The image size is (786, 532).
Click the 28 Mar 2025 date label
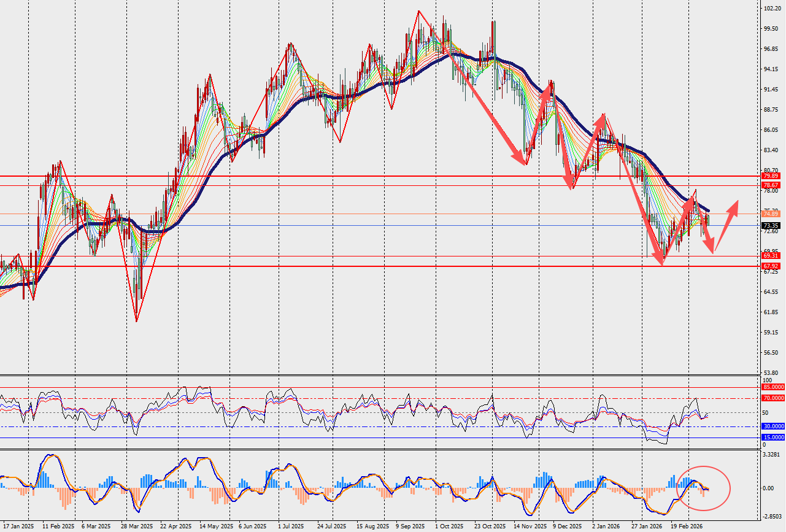pos(136,526)
